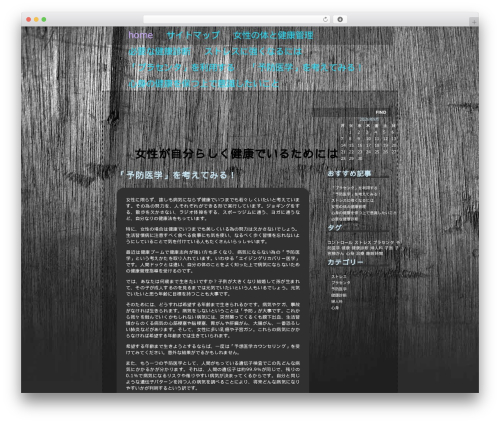Click the round extension icon beside address bar

point(340,19)
